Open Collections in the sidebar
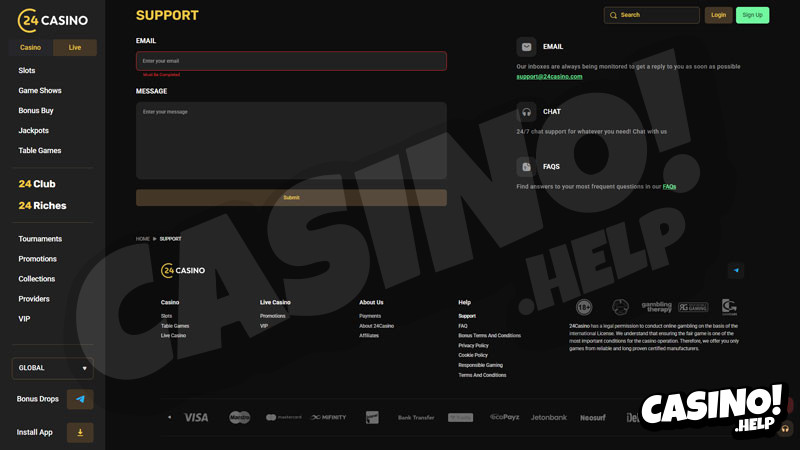The height and width of the screenshot is (450, 800). 37,279
